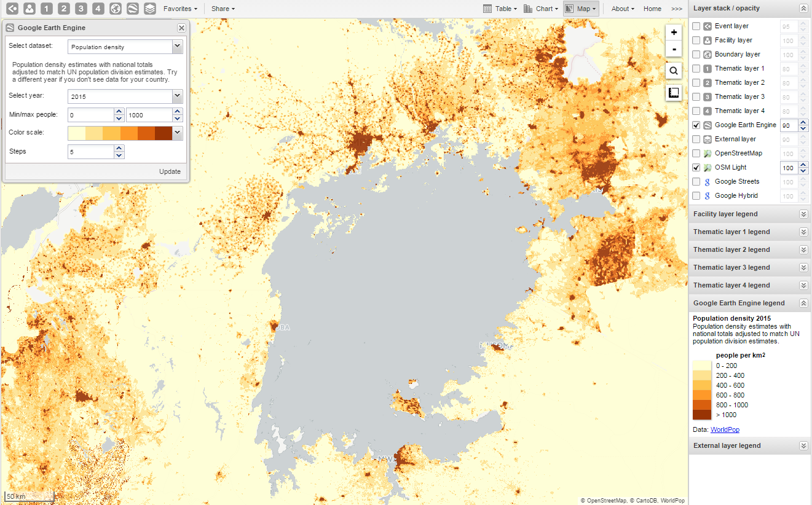This screenshot has width=812, height=505.
Task: Enable the OpenStreetMap layer checkbox
Action: (x=696, y=154)
